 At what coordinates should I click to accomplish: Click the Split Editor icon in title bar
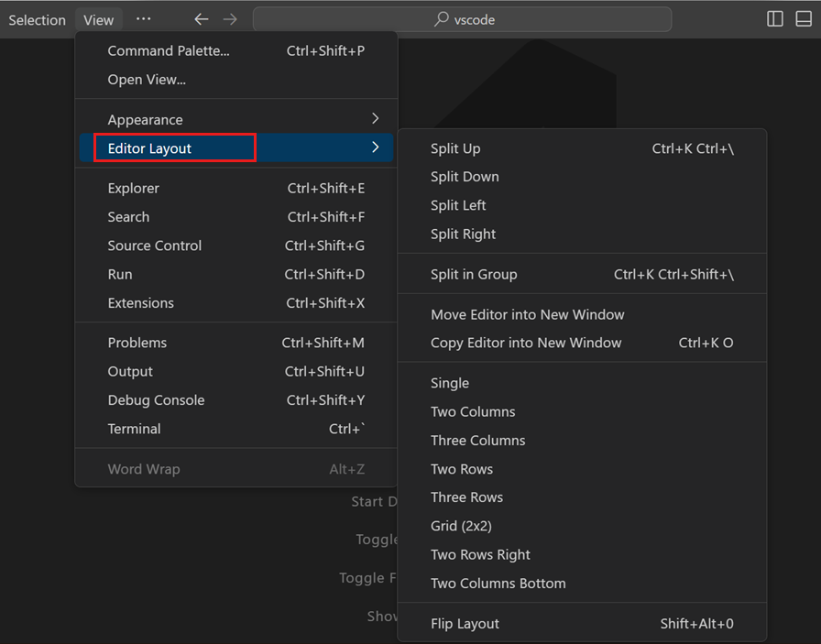point(774,18)
